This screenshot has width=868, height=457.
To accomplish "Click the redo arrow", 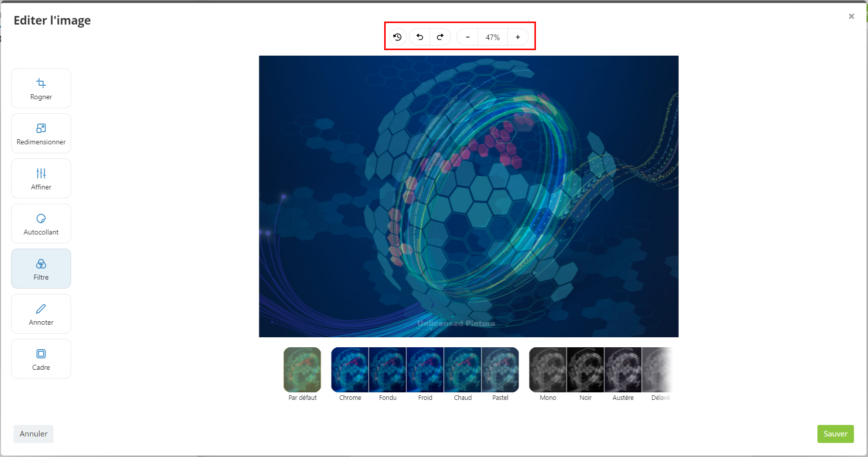I will [440, 37].
